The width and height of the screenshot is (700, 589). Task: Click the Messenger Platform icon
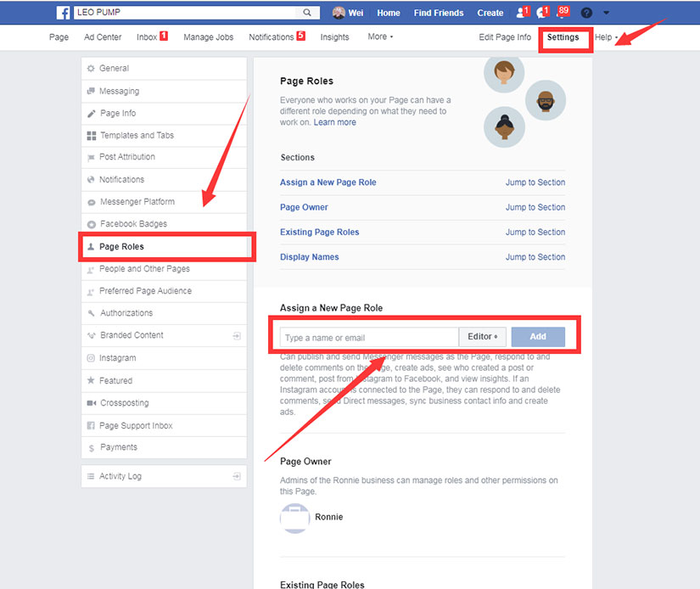[x=92, y=202]
